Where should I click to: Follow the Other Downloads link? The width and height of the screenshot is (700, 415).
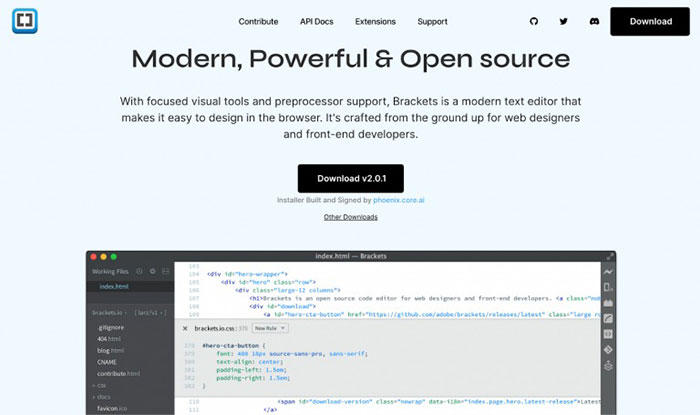(x=350, y=217)
